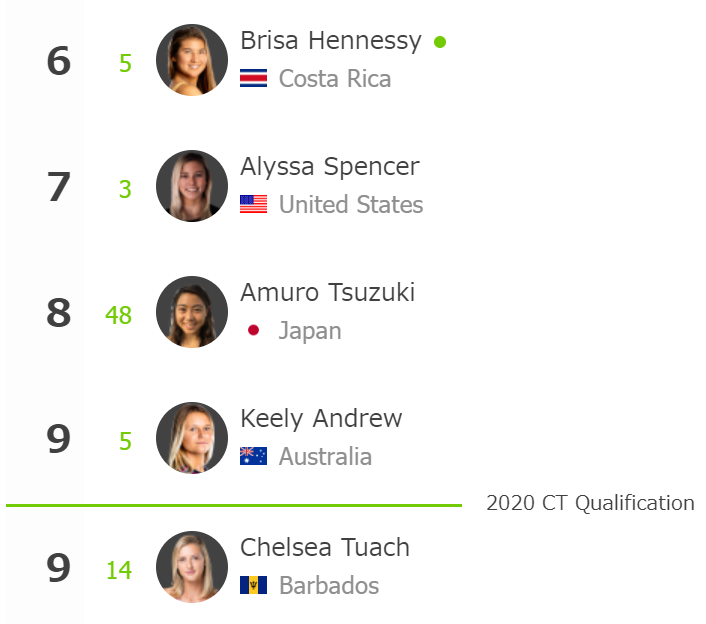Click the Costa Rica flag icon
The height and width of the screenshot is (624, 706).
point(253,78)
